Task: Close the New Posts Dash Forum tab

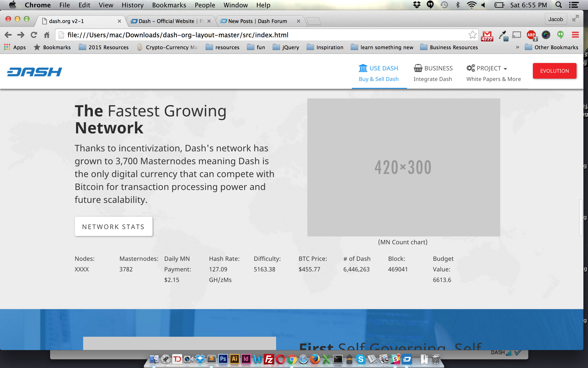Action: pos(298,21)
